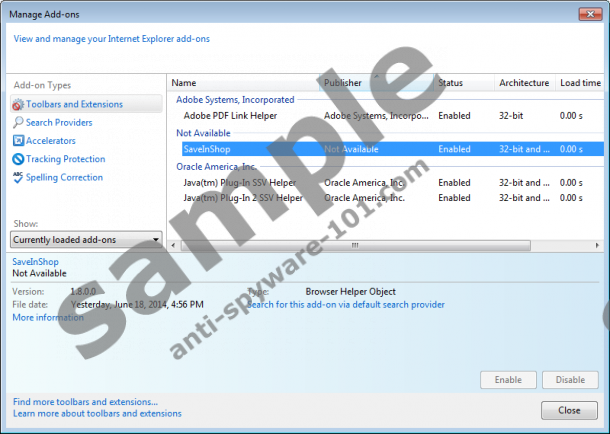
Task: Open Find more toolbars and extensions link
Action: pos(85,401)
